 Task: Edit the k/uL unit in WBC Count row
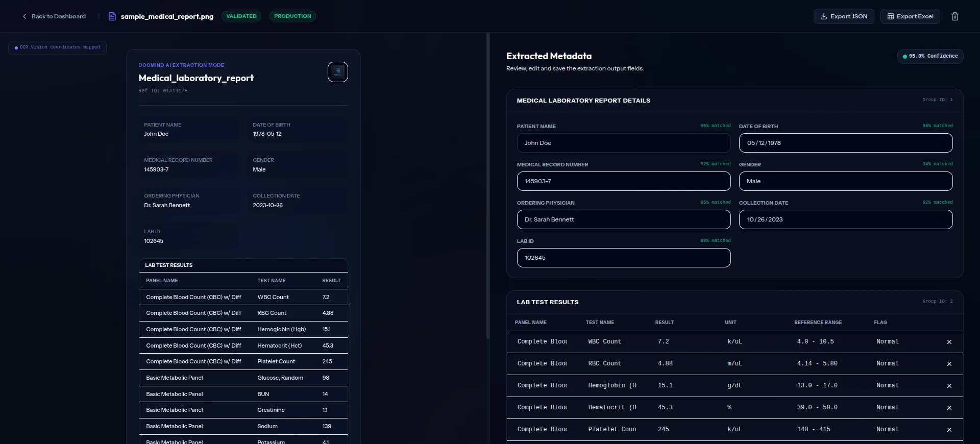(x=750, y=341)
